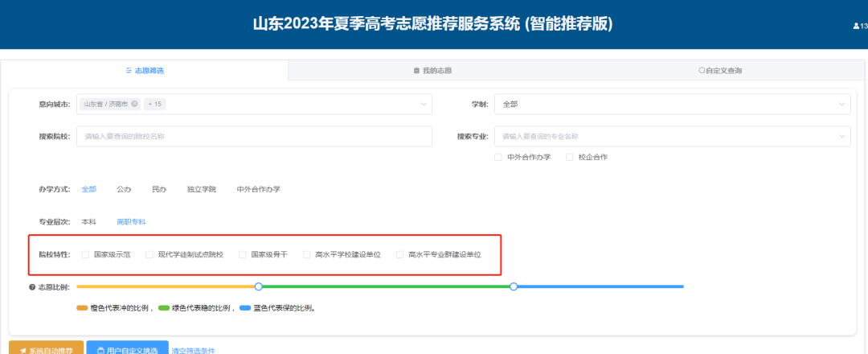
Task: Switch to the 我的志愿 tab
Action: [x=432, y=71]
